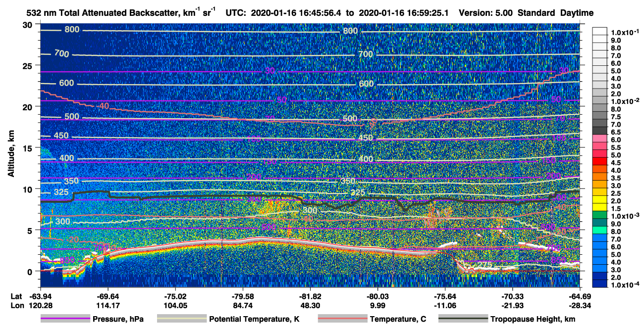Screen dimensions: 644x330
Task: Click the 5 altitude tick label
Action: [31, 230]
